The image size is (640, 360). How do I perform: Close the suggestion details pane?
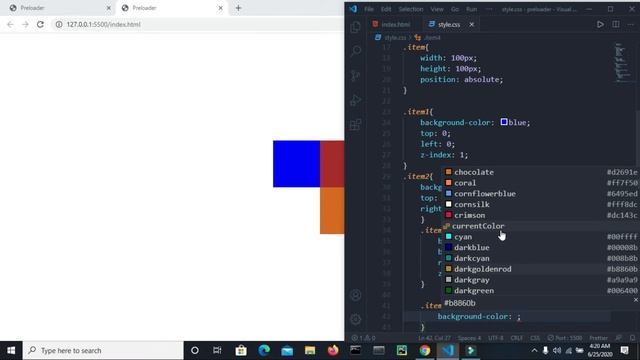pos(636,300)
